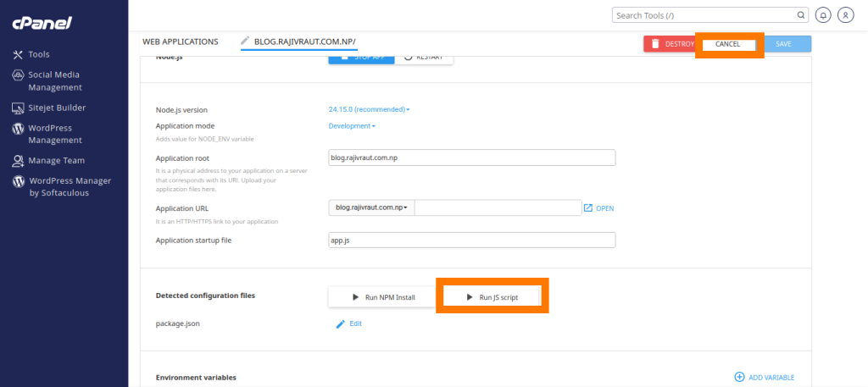This screenshot has width=868, height=387.
Task: Click the Detected configuration files heading
Action: pos(205,296)
